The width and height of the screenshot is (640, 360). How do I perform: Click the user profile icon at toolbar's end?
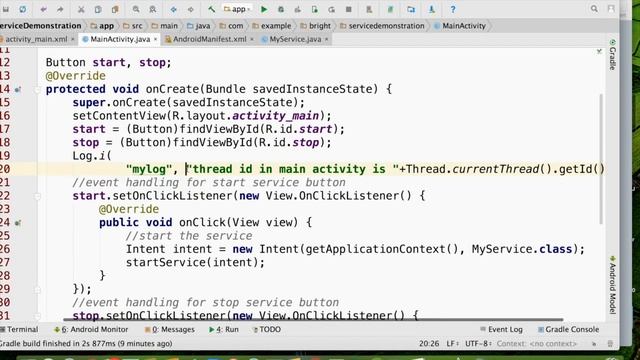(x=611, y=9)
